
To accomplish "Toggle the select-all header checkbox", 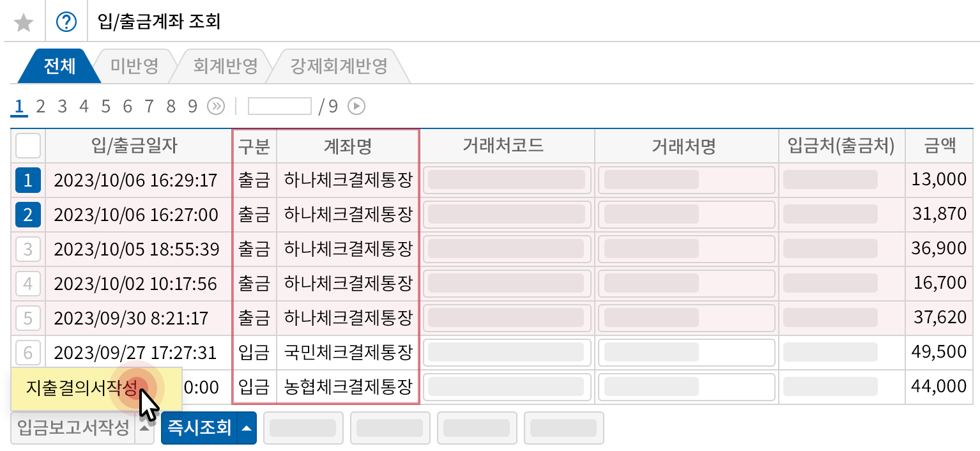I will [27, 146].
